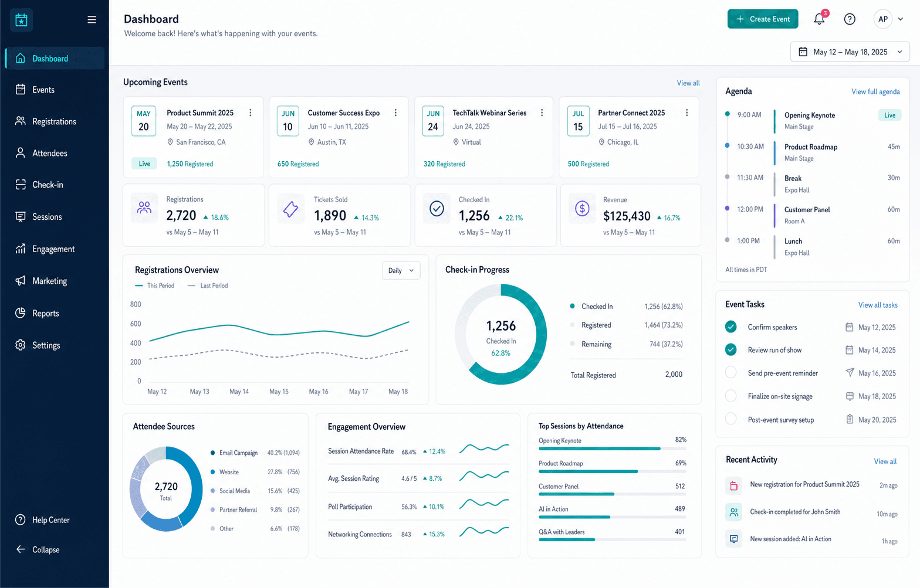Click the San Francisco location pin icon
The height and width of the screenshot is (588, 920).
click(x=170, y=142)
